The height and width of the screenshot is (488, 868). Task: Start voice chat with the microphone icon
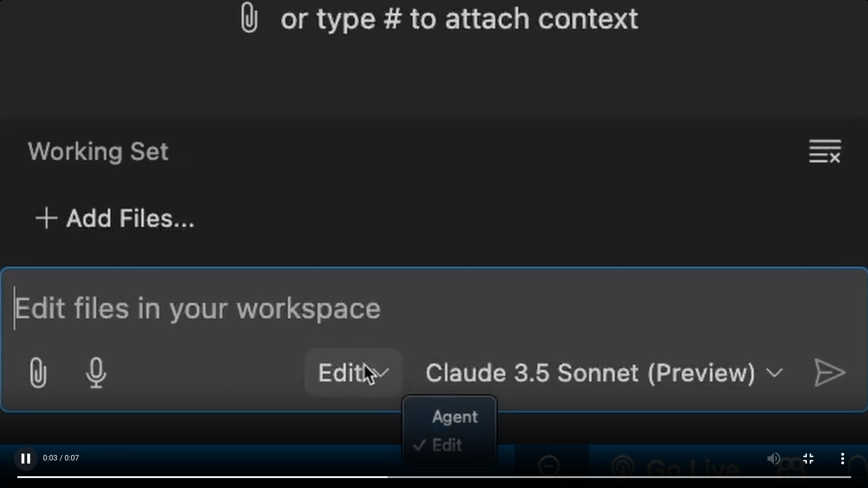coord(96,373)
